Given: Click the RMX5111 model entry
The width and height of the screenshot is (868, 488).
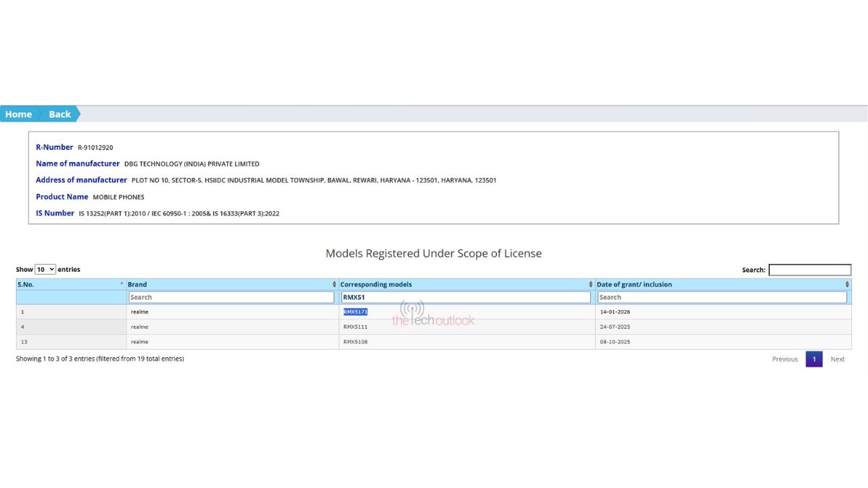Looking at the screenshot, I should coord(355,327).
